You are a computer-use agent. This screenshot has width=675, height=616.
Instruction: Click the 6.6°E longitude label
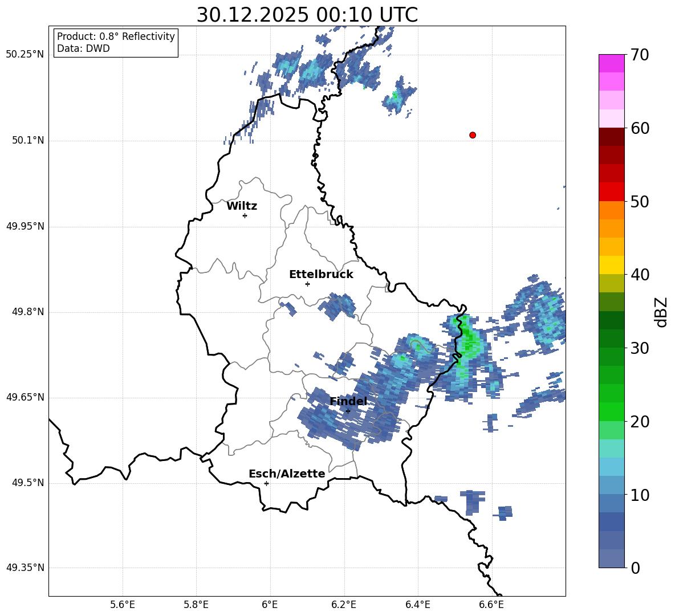491,605
